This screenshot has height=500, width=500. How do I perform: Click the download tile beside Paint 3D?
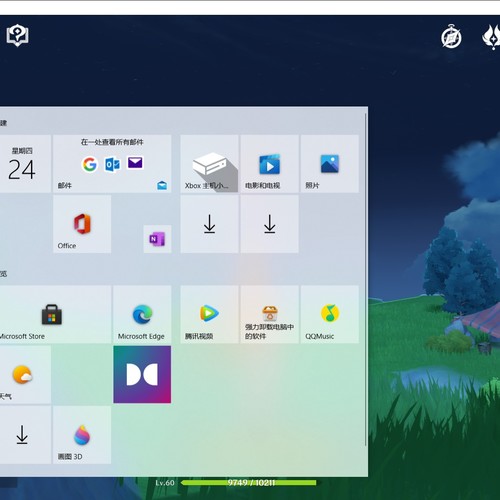(25, 435)
